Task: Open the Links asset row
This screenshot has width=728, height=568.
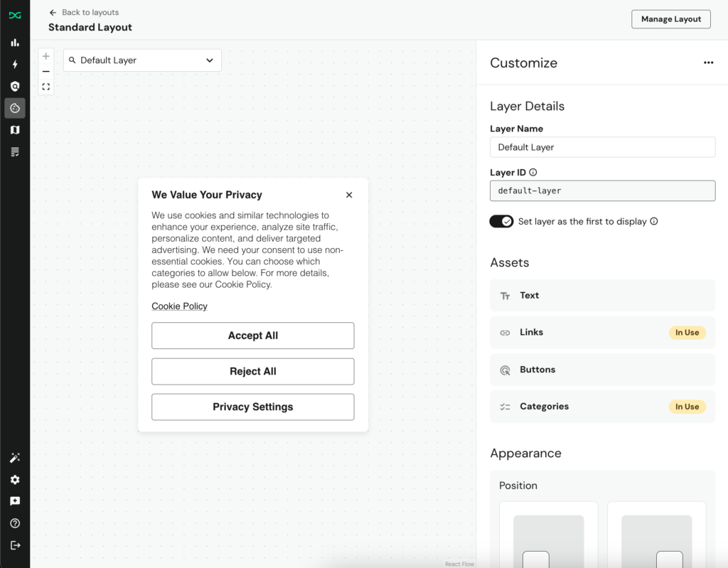Action: pos(602,333)
